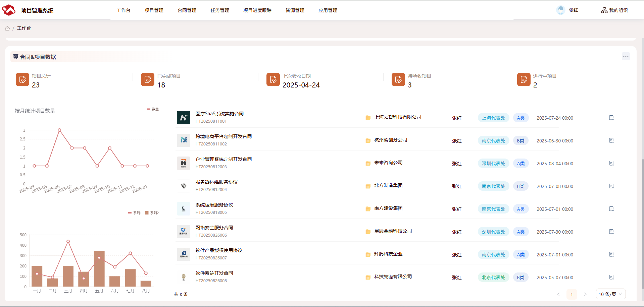Go to next page with the arrow icon
Viewport: 644px width, 307px height.
click(585, 294)
